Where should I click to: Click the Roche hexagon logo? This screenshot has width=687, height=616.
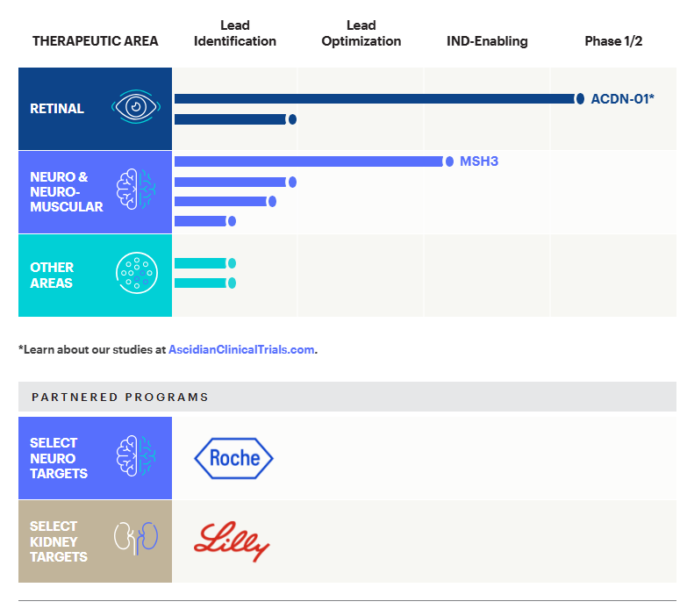(233, 458)
